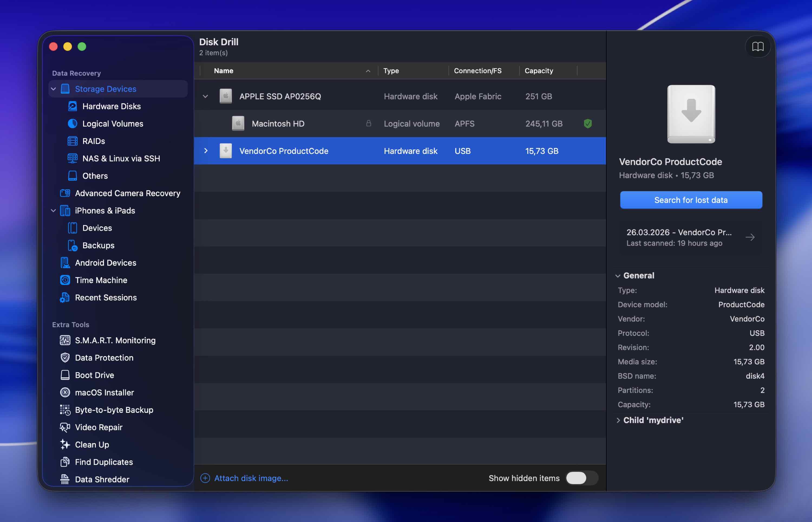Click the Macintosh HD volume icon

coord(238,123)
